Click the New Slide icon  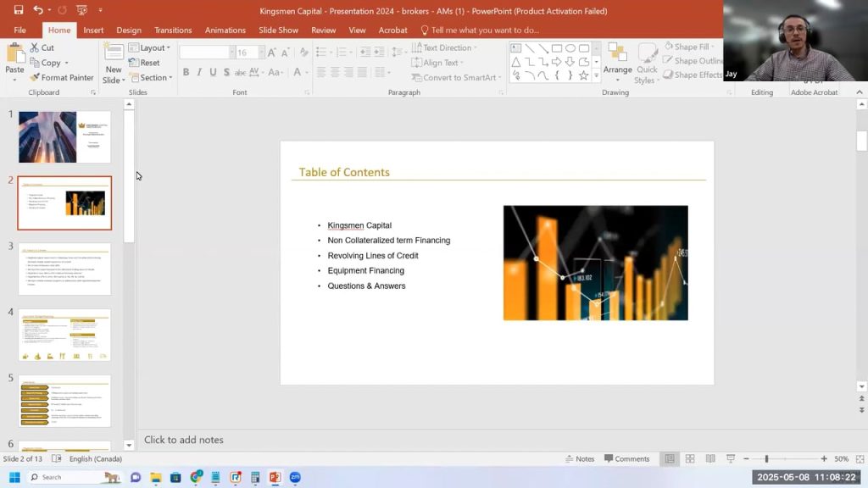click(113, 53)
